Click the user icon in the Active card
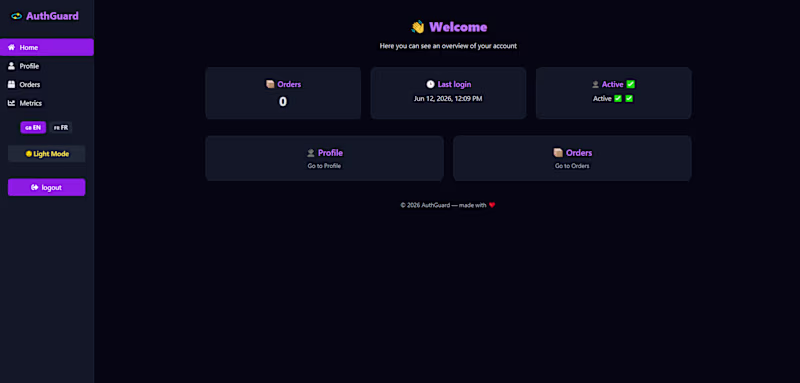The height and width of the screenshot is (383, 800). coord(595,84)
